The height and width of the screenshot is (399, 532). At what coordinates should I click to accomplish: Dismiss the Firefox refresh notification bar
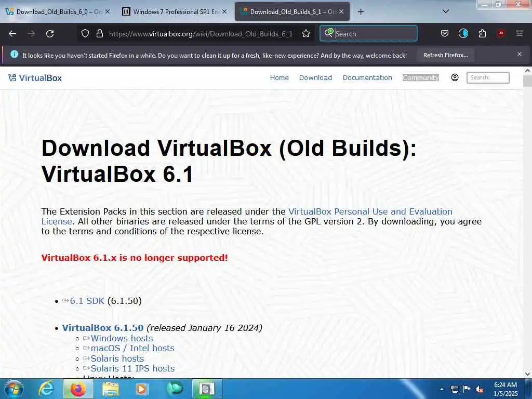tap(520, 54)
